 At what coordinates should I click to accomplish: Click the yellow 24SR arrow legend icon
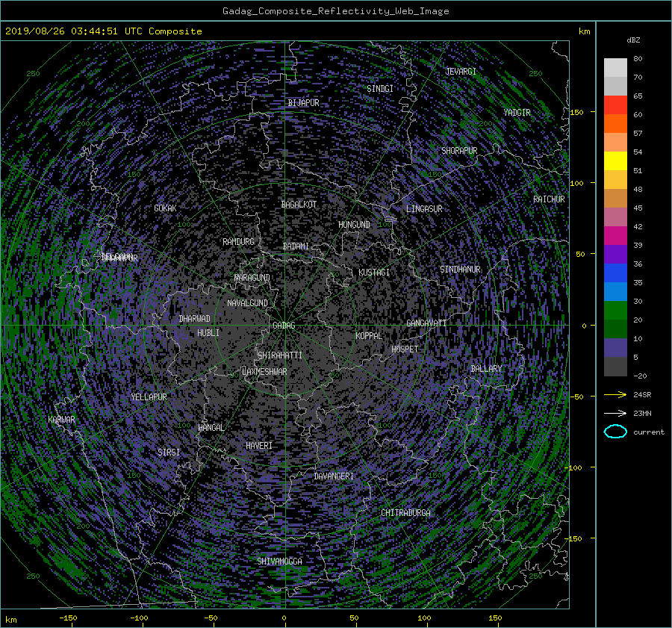pyautogui.click(x=615, y=394)
